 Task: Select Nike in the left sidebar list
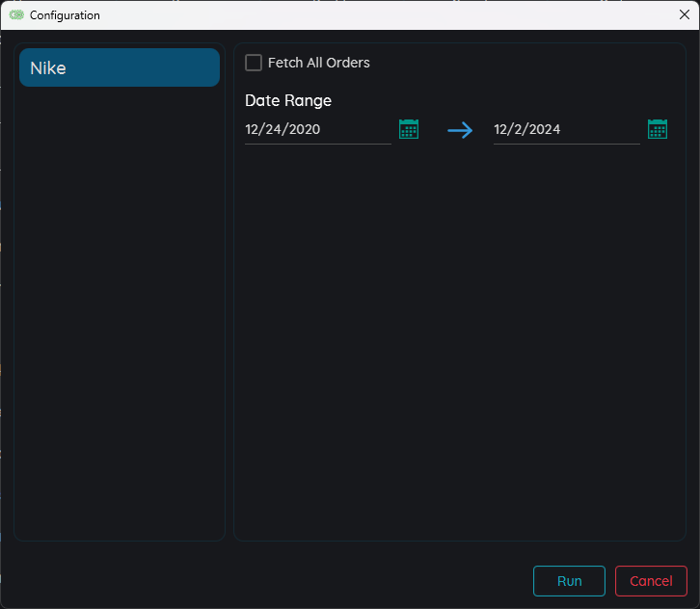coord(120,67)
